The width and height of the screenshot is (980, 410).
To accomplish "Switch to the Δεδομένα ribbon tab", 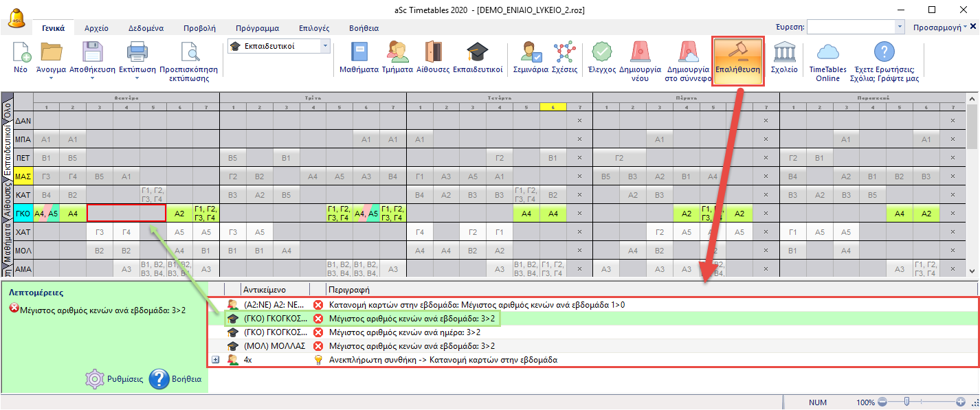I will (146, 29).
